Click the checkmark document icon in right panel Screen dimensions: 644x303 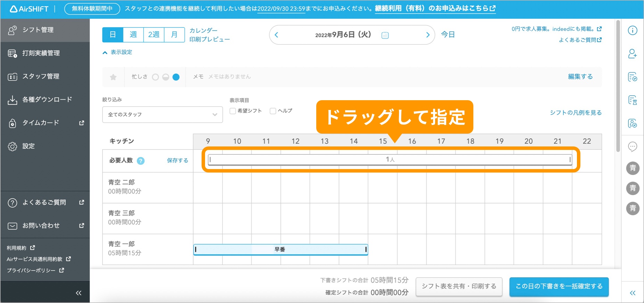(633, 77)
